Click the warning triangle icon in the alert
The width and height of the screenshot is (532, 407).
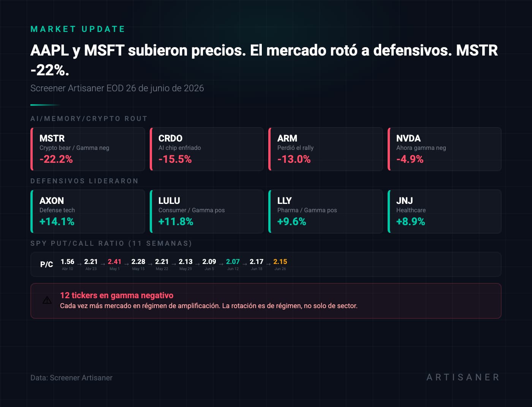click(x=47, y=300)
